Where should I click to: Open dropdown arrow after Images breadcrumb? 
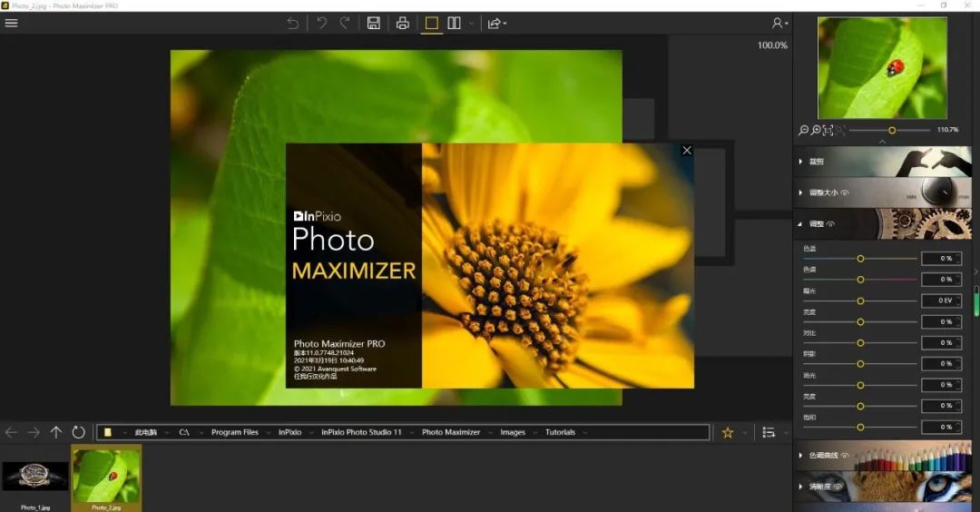pos(535,433)
